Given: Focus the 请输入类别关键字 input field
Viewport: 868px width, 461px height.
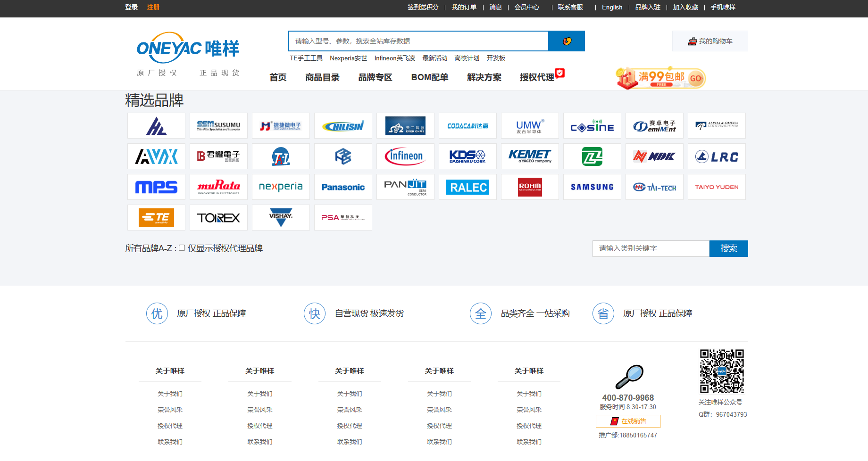Looking at the screenshot, I should pyautogui.click(x=651, y=248).
